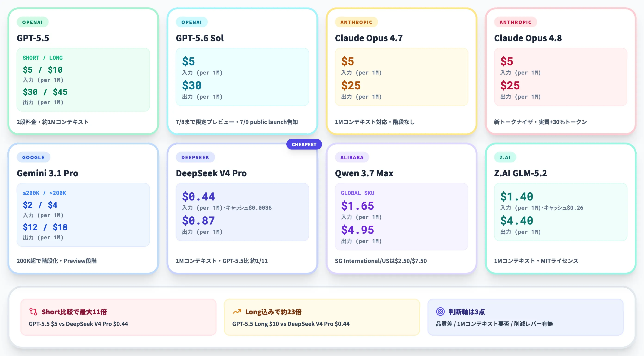Click the GOOGLE tag above Gemini 3.1 Pro

pyautogui.click(x=33, y=157)
